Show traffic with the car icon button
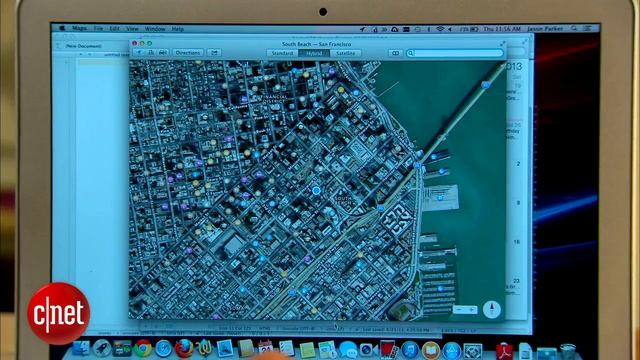Screen dimensions: 640x360 point(162,53)
